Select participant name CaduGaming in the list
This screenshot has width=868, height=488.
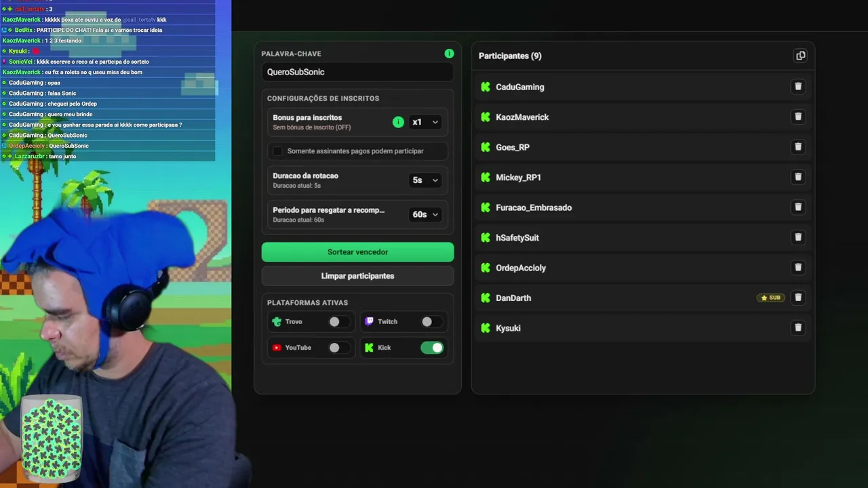click(520, 87)
